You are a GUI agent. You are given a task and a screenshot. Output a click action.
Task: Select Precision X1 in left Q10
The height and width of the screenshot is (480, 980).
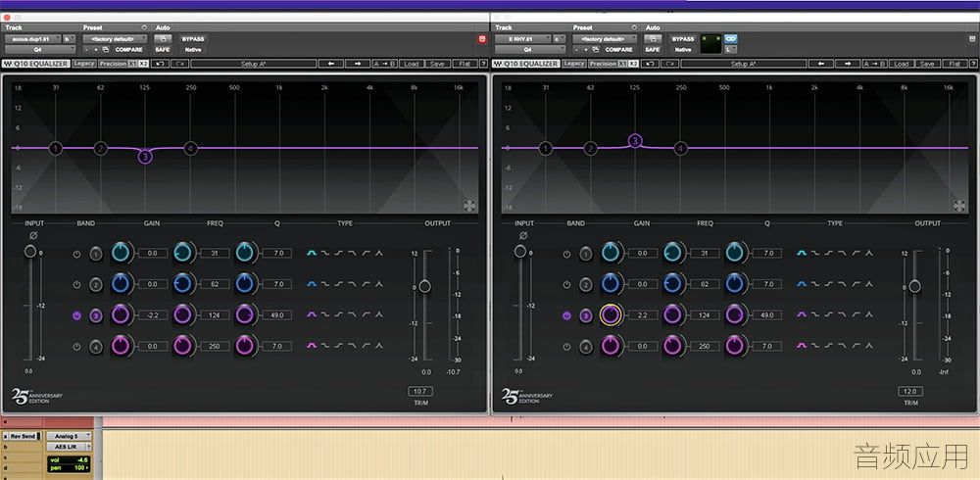pos(133,64)
